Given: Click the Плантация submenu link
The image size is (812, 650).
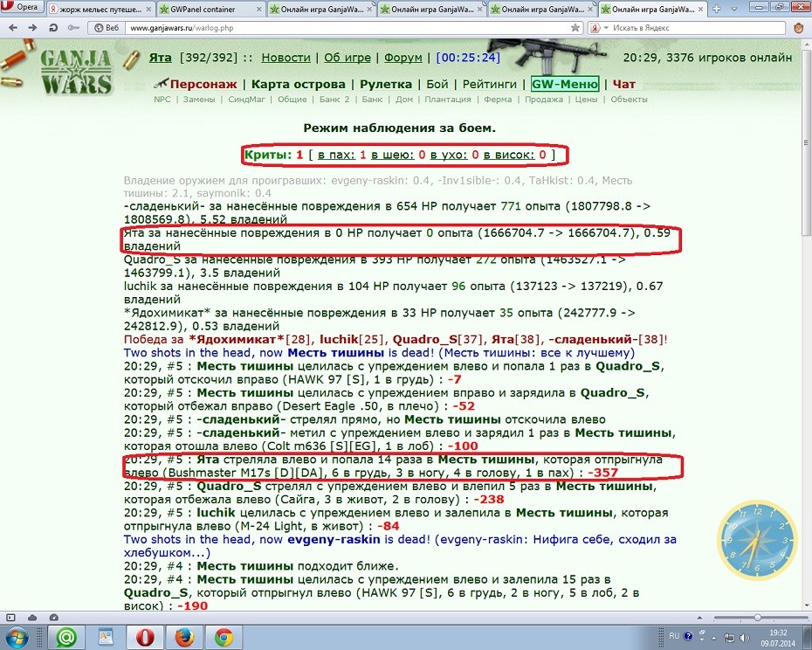Looking at the screenshot, I should (448, 100).
